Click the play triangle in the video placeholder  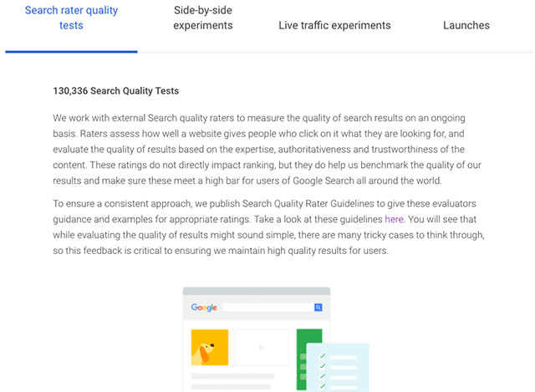262,347
